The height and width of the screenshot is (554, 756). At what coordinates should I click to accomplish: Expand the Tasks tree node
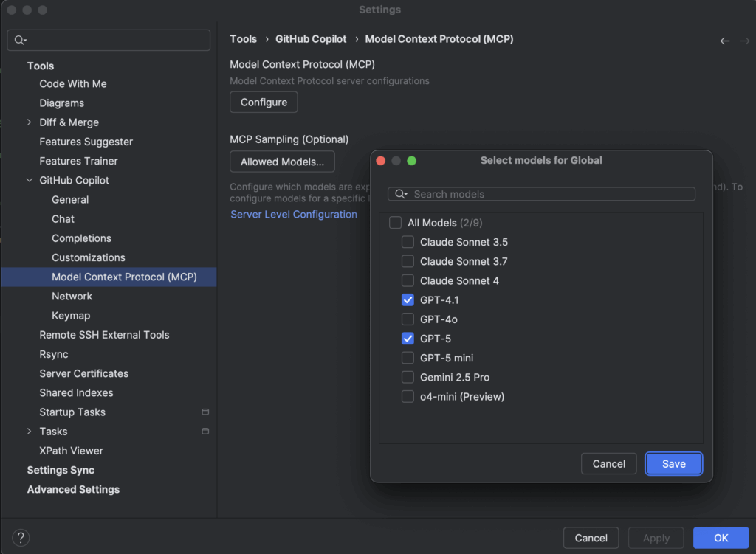point(30,431)
